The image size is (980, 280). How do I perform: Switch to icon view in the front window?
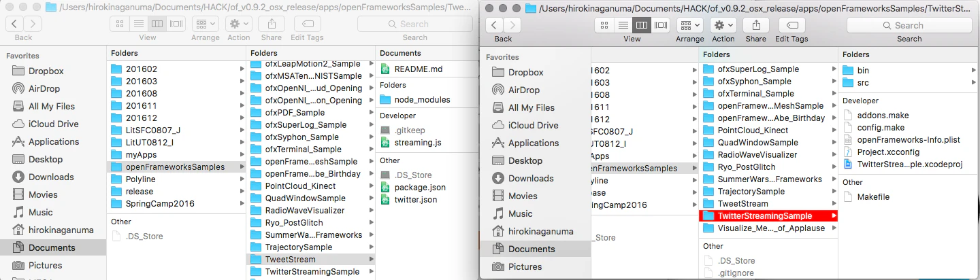coord(604,25)
